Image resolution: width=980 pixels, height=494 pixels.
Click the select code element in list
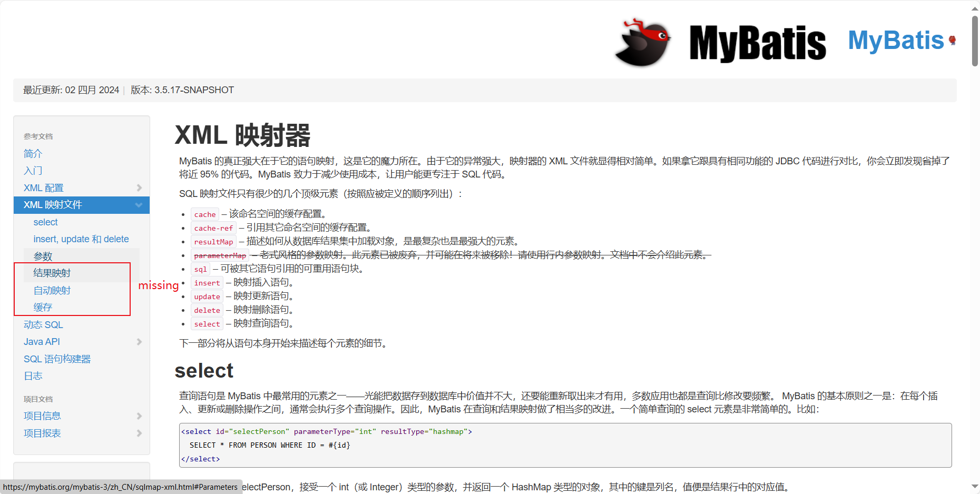point(207,324)
